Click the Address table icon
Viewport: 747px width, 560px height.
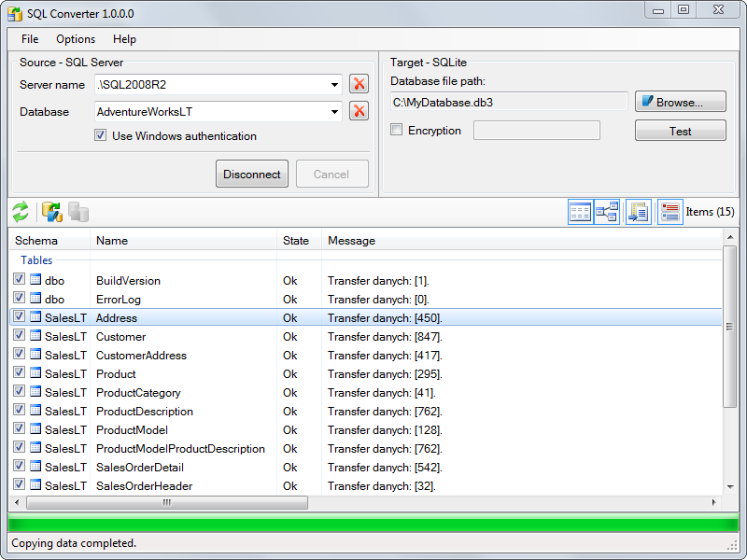click(35, 316)
